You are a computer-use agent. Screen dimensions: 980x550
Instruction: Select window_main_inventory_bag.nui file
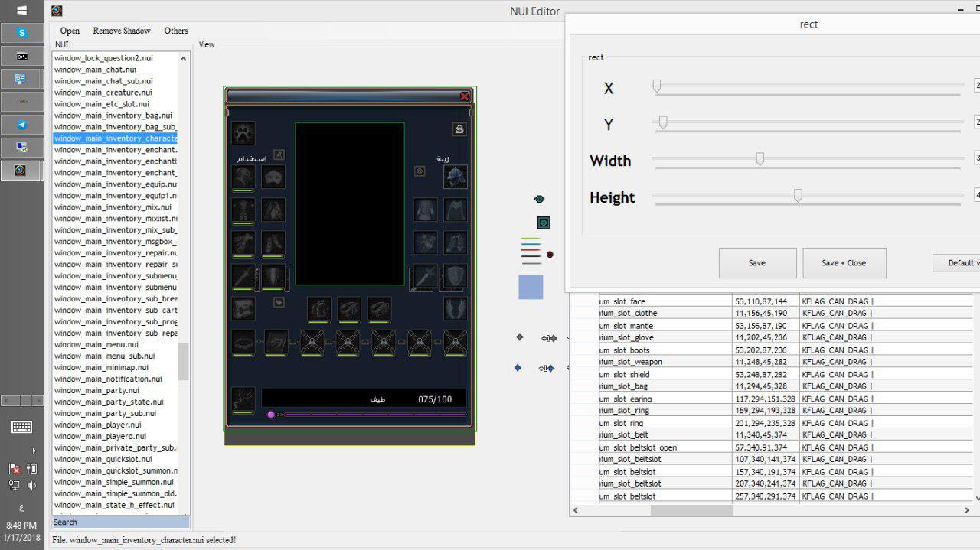(x=113, y=116)
